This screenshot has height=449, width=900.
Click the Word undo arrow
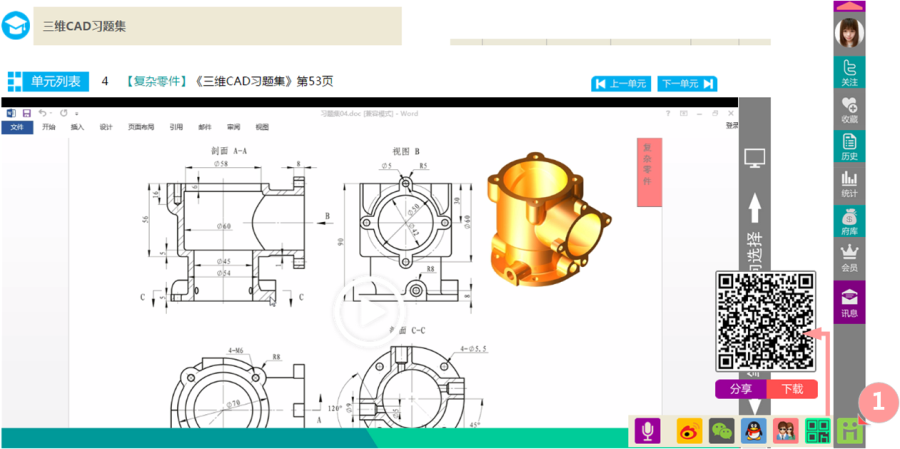(42, 114)
